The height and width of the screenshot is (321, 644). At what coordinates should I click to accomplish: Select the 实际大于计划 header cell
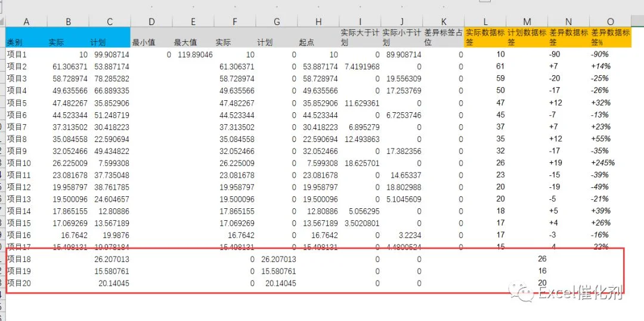(x=360, y=38)
